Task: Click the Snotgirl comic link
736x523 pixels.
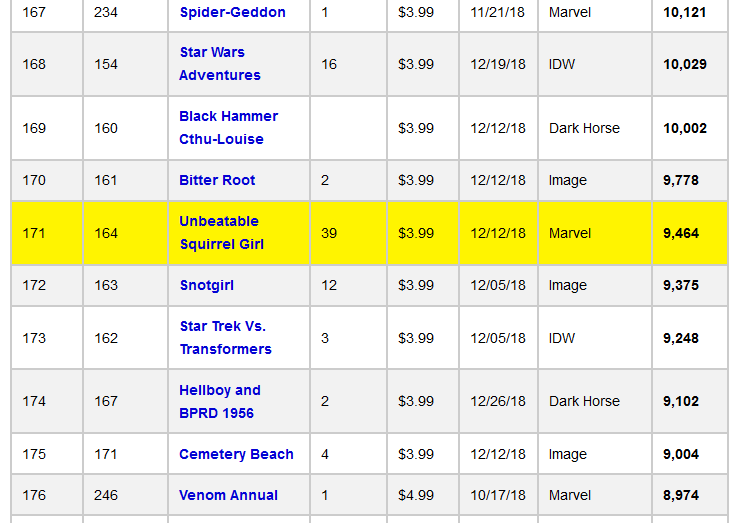Action: coord(206,285)
